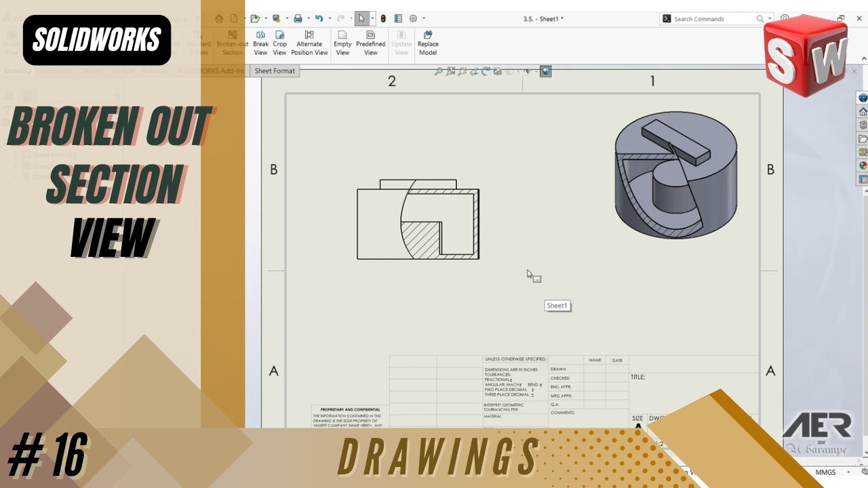Click the COMMENTS: label in title block
868x488 pixels.
(x=563, y=412)
